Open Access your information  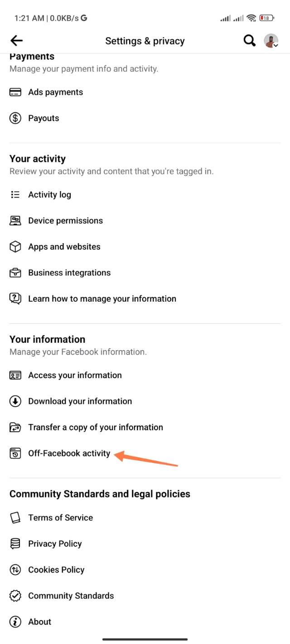[x=75, y=375]
